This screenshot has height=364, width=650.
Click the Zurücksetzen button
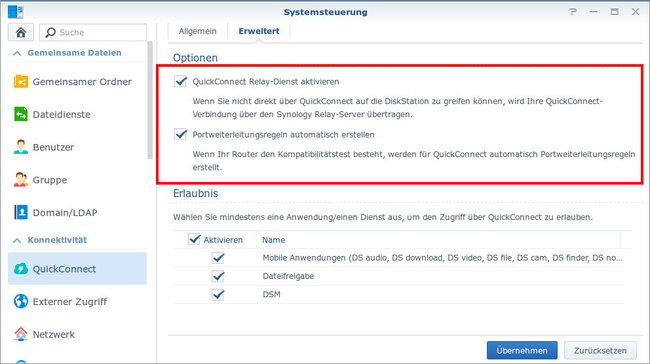600,350
